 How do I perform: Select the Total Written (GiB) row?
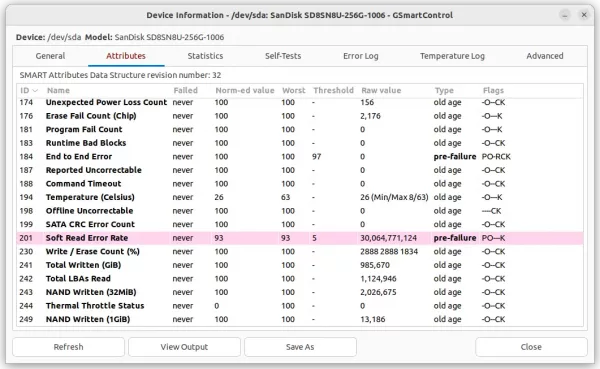click(x=300, y=265)
